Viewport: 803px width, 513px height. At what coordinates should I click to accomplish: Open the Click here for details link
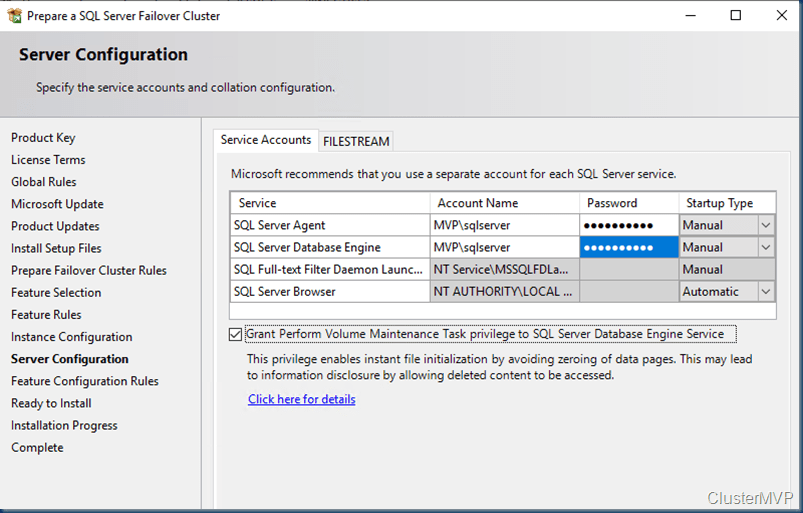tap(301, 399)
